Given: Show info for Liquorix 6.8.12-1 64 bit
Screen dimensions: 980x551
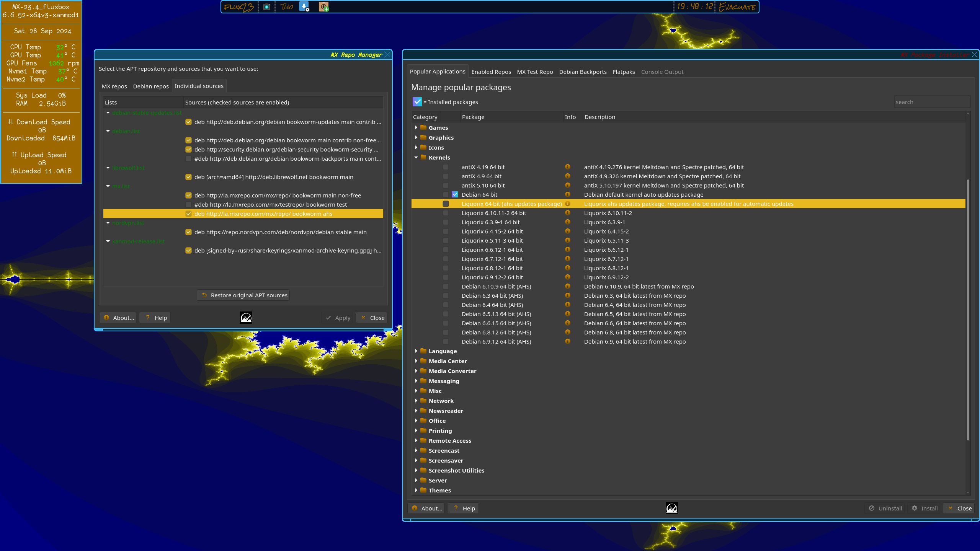Looking at the screenshot, I should coord(567,268).
